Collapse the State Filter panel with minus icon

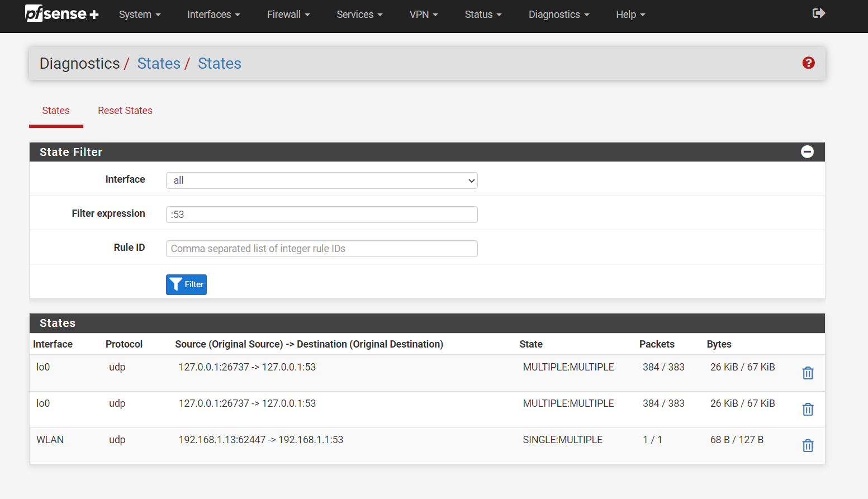[807, 152]
